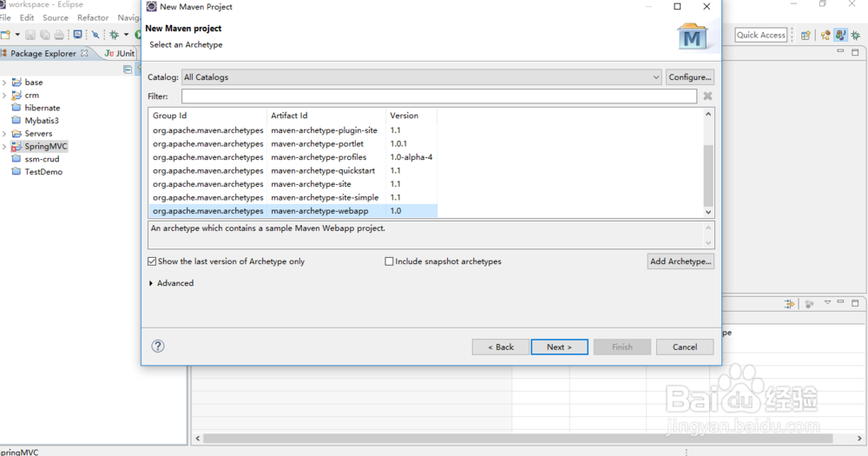Click the link-with-arrow icon in lower view toolbar
Image resolution: width=868 pixels, height=456 pixels.
(x=789, y=304)
